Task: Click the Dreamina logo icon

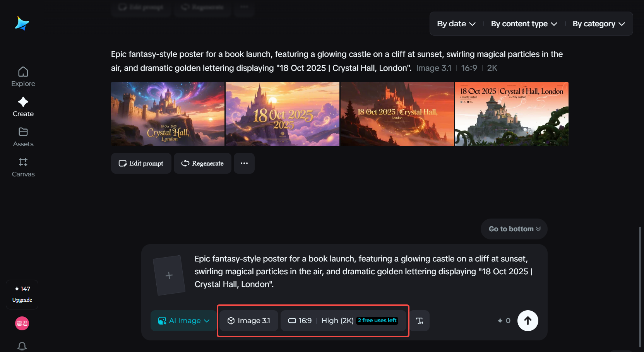Action: (22, 24)
